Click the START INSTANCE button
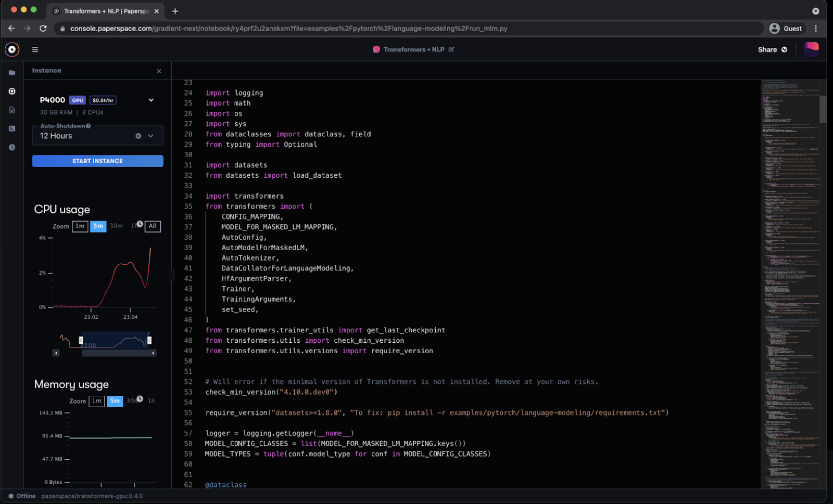 click(x=97, y=161)
